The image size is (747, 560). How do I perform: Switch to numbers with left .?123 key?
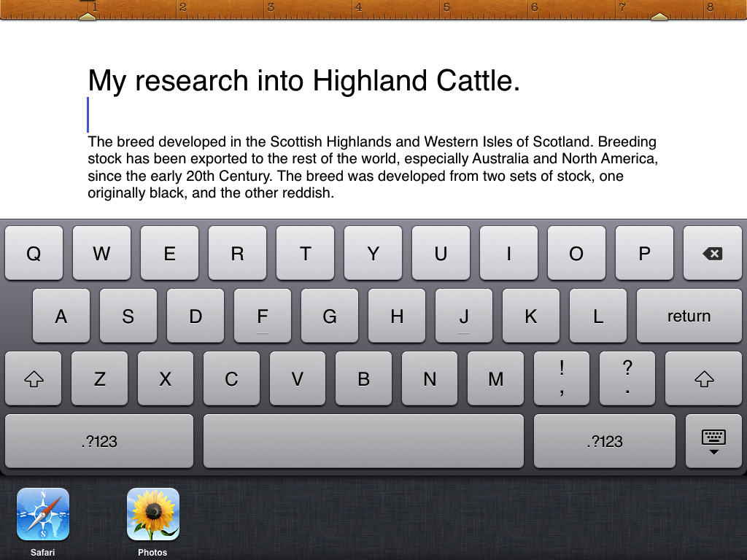pos(99,441)
